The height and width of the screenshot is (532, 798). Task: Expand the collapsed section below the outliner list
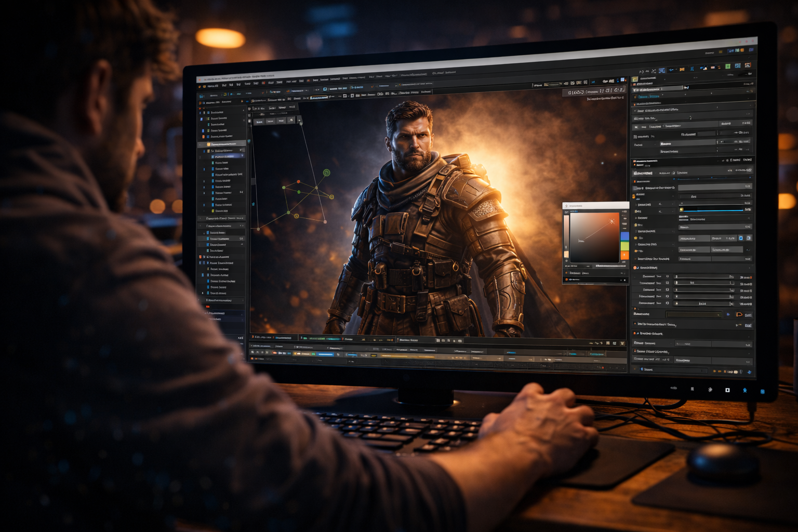point(202,219)
